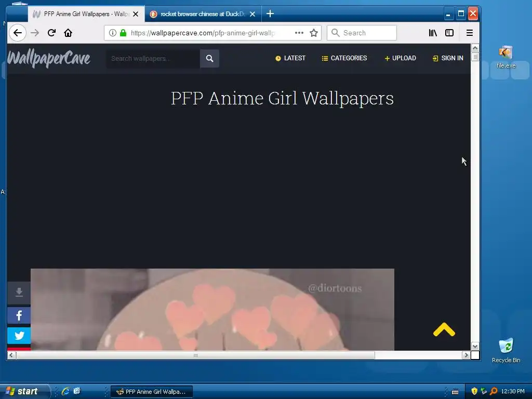
Task: Toggle the browser sidebar view
Action: coord(449,33)
